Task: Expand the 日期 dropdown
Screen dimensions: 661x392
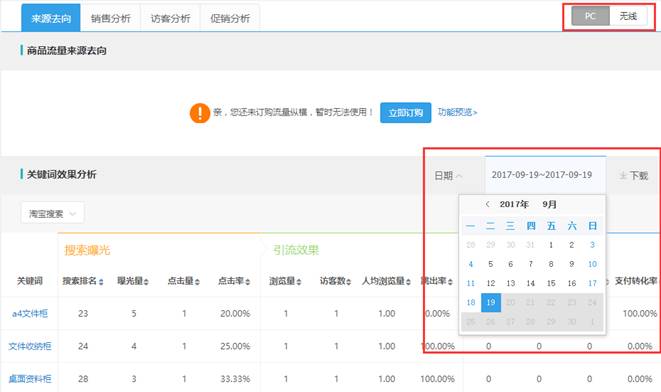Action: point(448,175)
